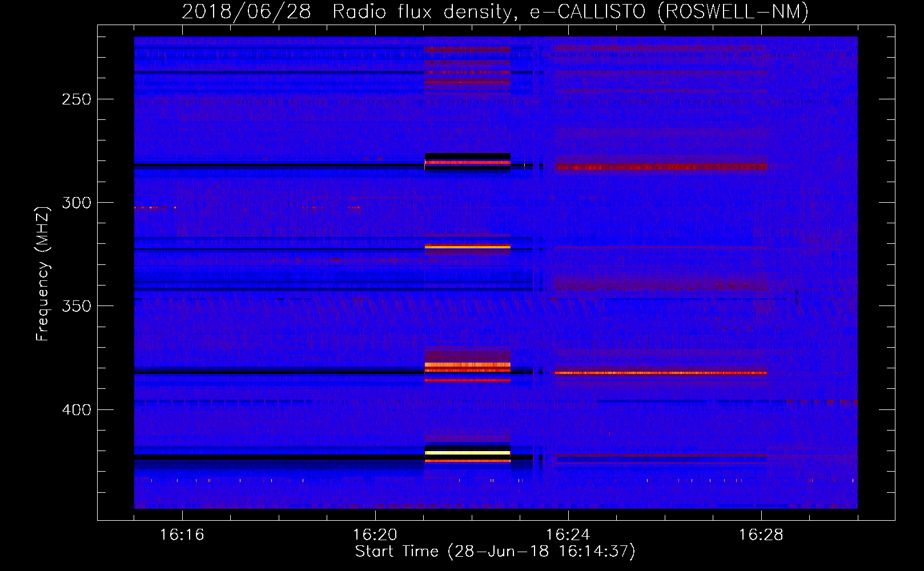The height and width of the screenshot is (571, 924).
Task: Click the bright yellow emission band near 420 MHz
Action: (x=467, y=453)
